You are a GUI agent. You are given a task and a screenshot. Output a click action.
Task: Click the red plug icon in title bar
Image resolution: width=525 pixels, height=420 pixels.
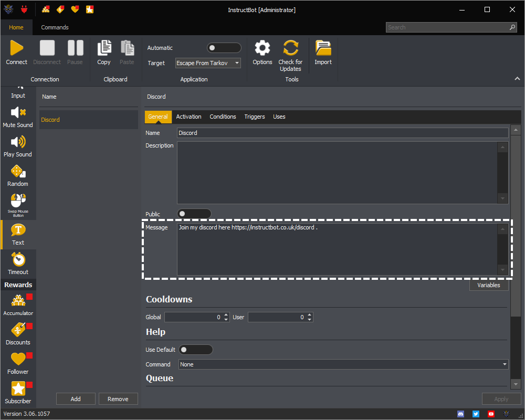(24, 9)
